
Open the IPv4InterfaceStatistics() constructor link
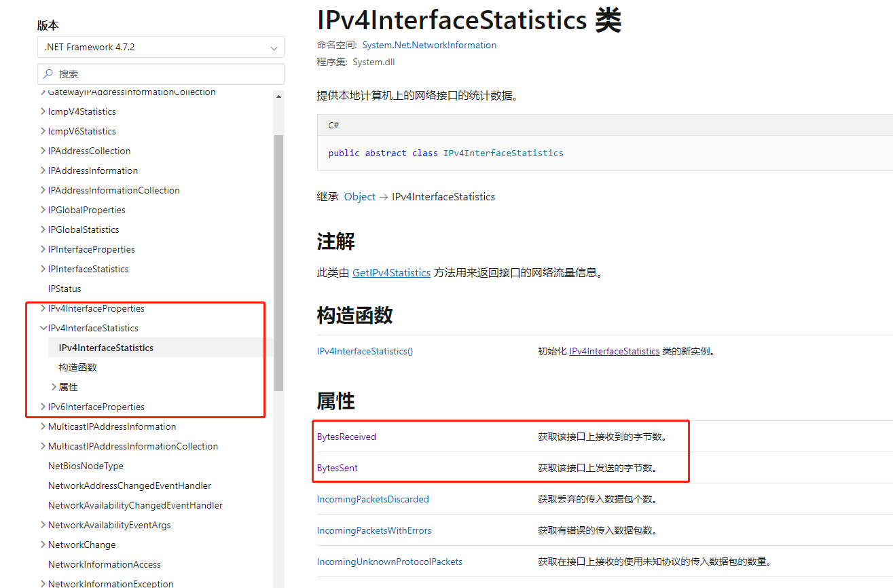click(x=365, y=351)
